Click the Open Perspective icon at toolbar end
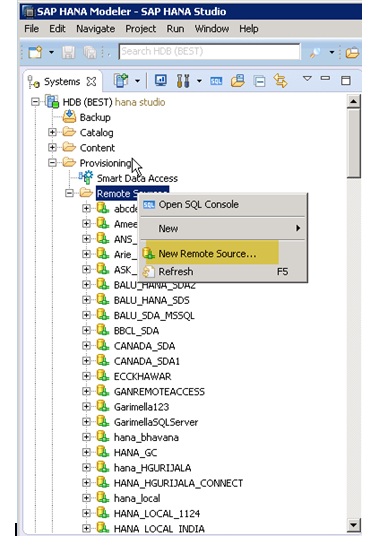378x545 pixels. 352,52
